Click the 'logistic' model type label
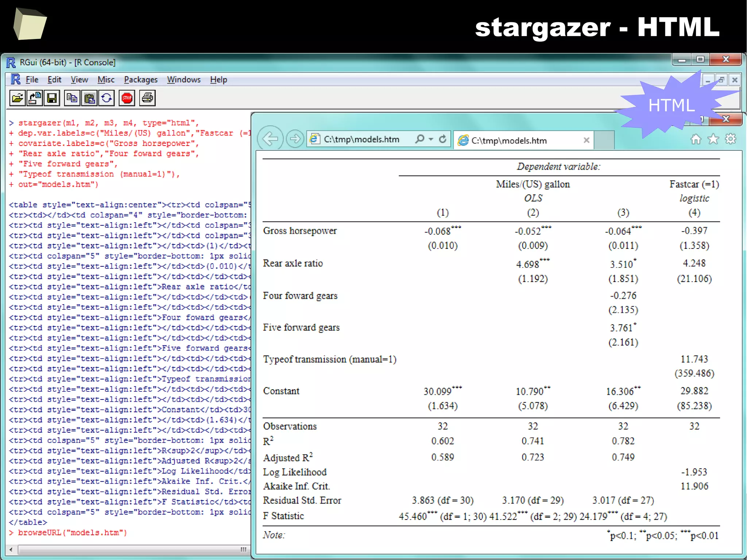This screenshot has height=560, width=747. tap(694, 198)
